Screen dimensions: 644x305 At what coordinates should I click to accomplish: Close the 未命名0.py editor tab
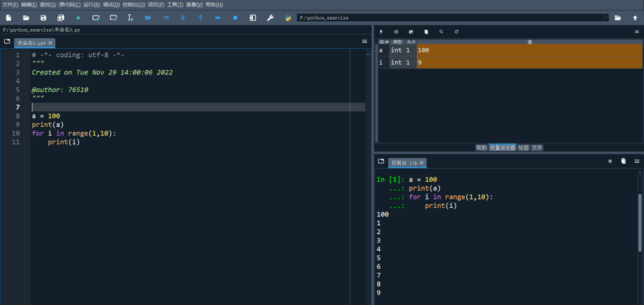pyautogui.click(x=50, y=43)
